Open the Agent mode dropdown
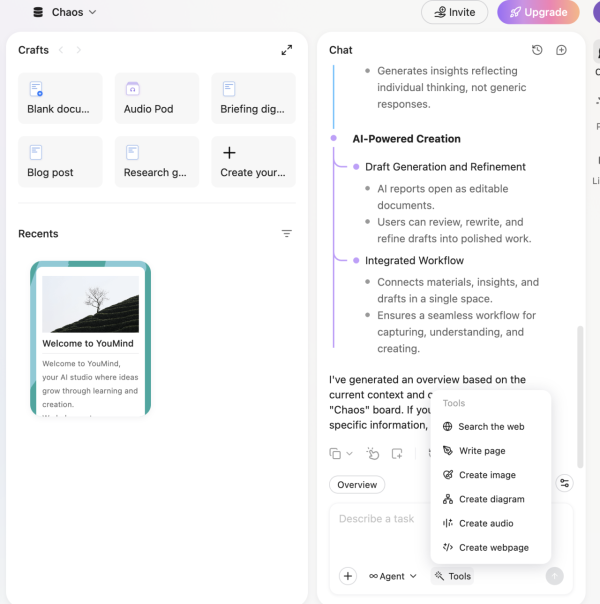This screenshot has width=600, height=604. coord(393,576)
